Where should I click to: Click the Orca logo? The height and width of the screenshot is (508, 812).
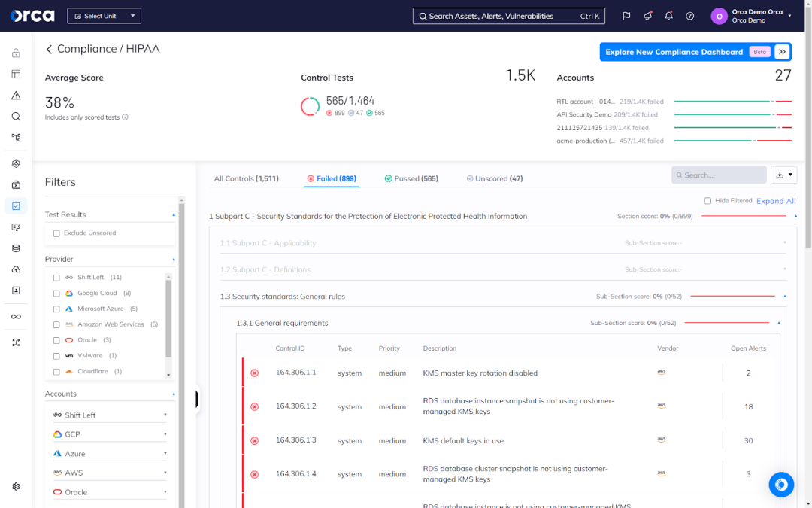coord(32,16)
